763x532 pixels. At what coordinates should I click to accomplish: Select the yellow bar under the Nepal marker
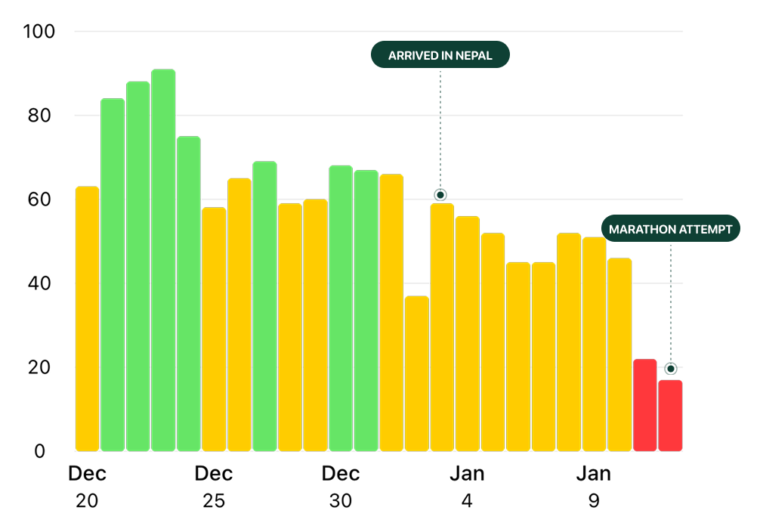[x=443, y=327]
